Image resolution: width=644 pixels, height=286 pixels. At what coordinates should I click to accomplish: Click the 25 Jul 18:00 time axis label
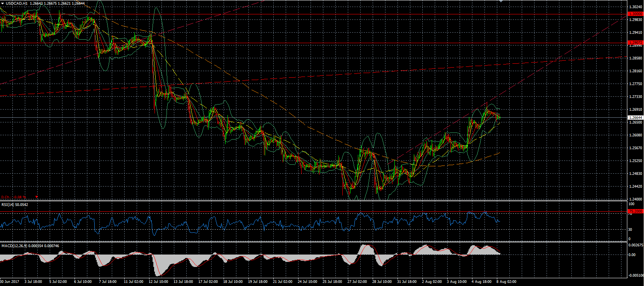coord(332,282)
